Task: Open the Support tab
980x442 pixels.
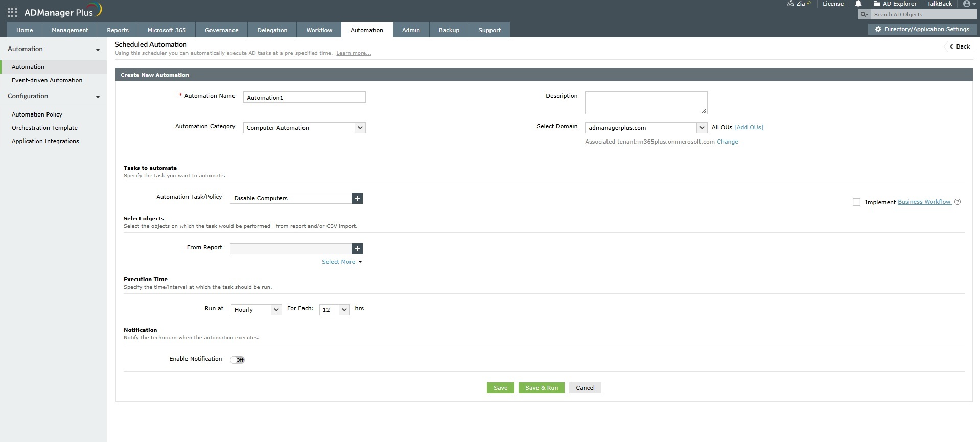Action: point(489,30)
